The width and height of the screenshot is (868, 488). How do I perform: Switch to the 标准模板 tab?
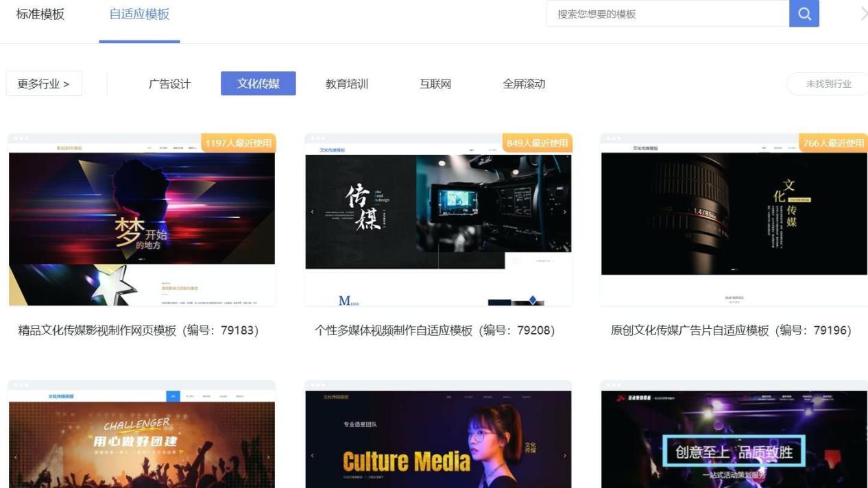pos(39,14)
